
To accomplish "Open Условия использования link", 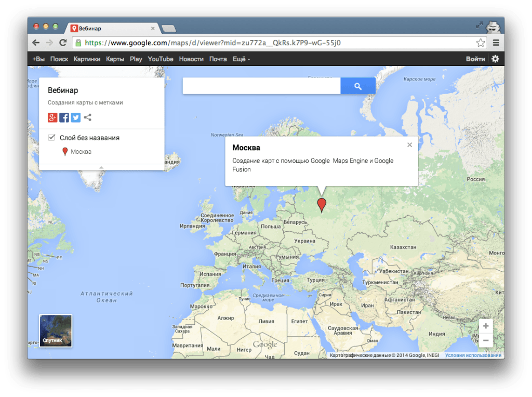I will coord(473,355).
